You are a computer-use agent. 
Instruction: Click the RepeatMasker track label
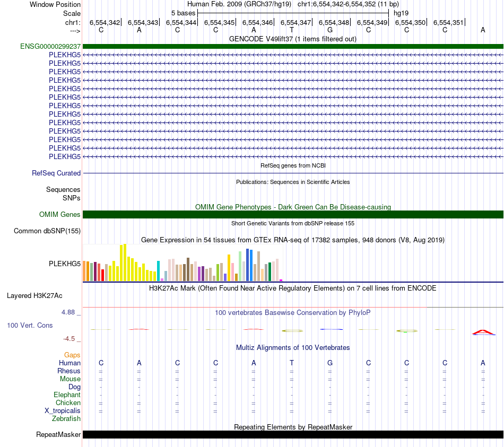point(58,434)
